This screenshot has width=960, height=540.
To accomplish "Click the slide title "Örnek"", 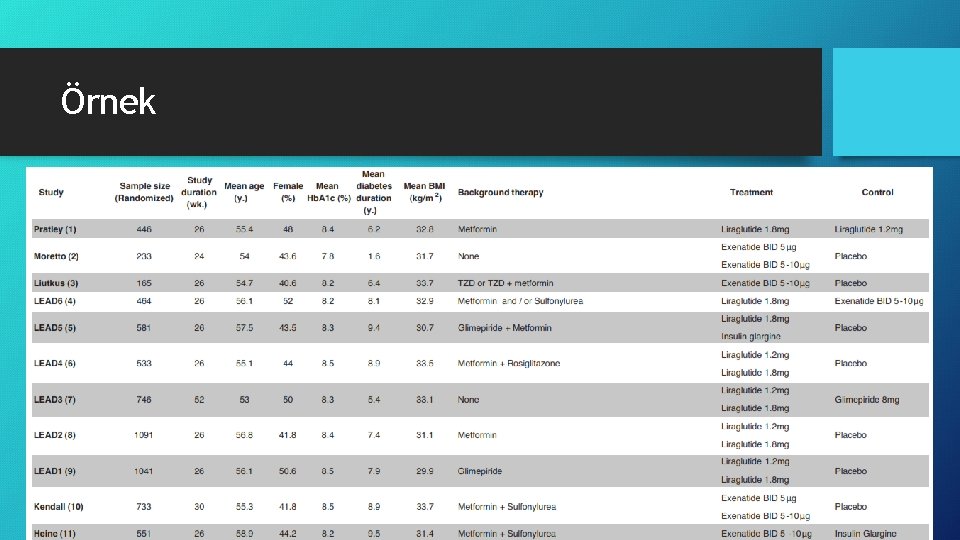I will pyautogui.click(x=108, y=100).
